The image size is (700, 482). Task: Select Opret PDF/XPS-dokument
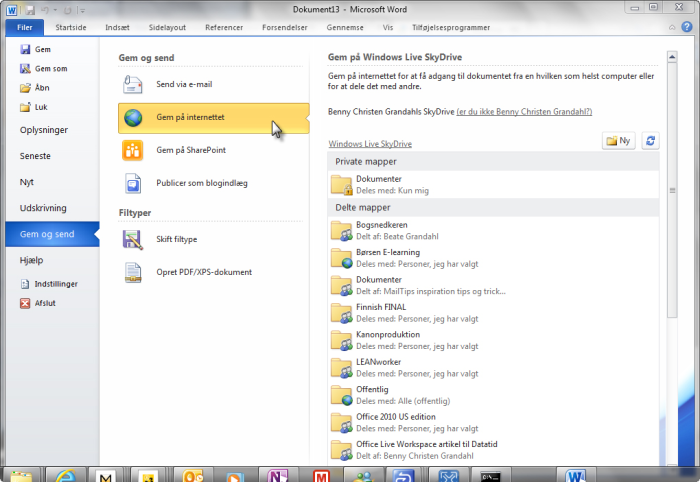(213, 272)
